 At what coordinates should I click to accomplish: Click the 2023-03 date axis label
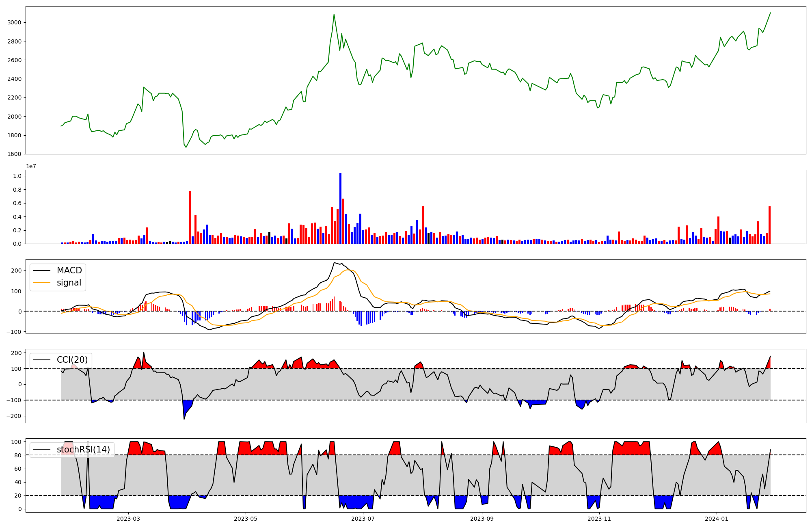coord(128,519)
